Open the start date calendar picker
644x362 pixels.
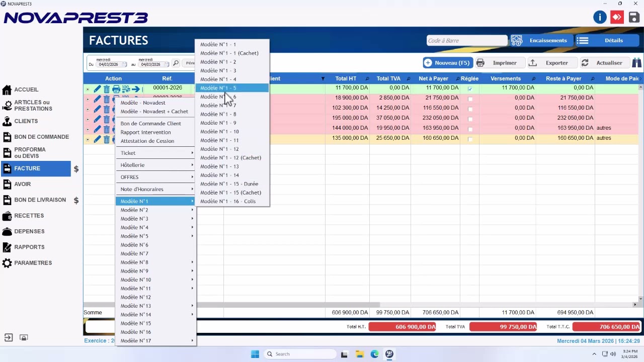click(x=124, y=64)
